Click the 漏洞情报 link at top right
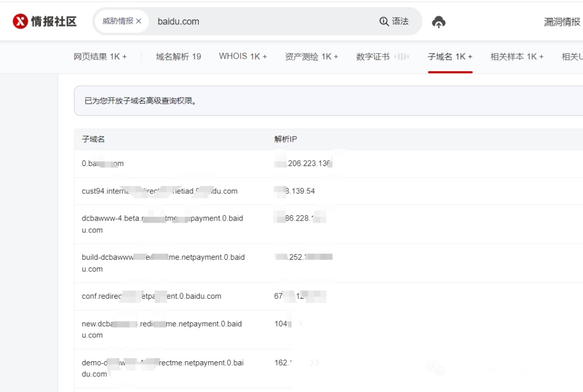Image resolution: width=583 pixels, height=392 pixels. (x=561, y=21)
